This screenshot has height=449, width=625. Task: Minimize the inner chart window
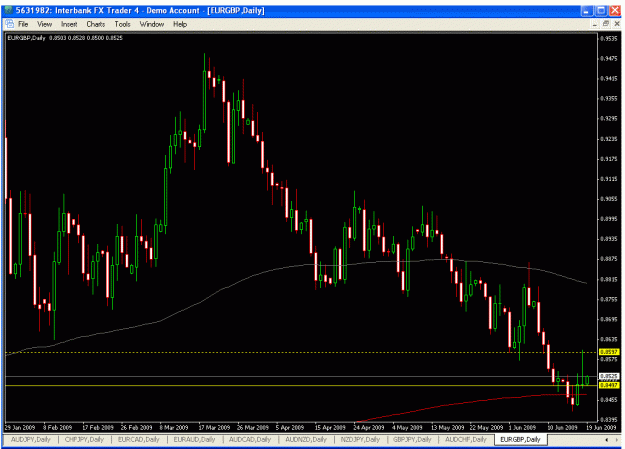(595, 24)
